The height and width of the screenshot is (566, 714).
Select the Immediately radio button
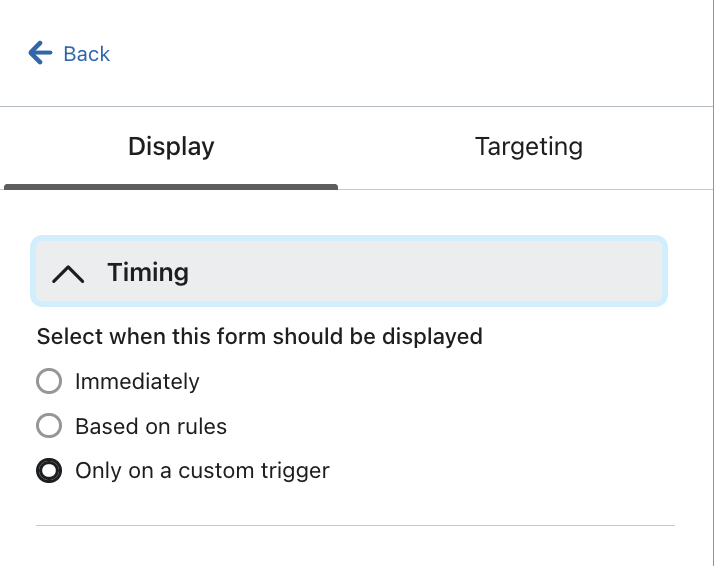pyautogui.click(x=49, y=381)
